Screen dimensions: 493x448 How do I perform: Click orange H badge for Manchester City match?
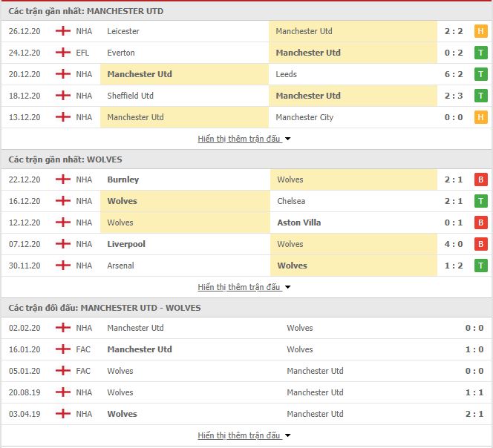click(480, 118)
